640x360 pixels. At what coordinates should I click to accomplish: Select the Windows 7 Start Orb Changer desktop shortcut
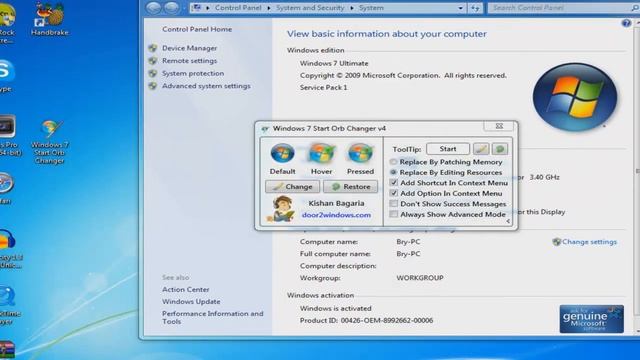49,142
